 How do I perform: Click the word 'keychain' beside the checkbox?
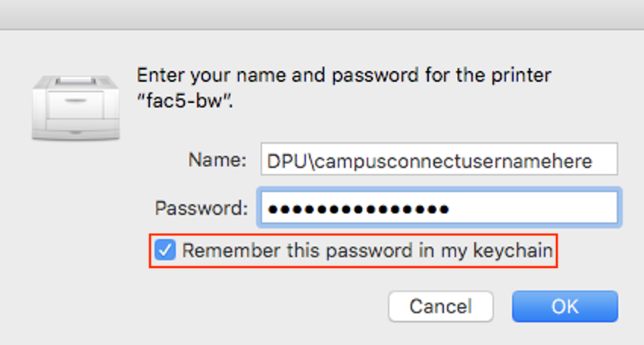[513, 250]
